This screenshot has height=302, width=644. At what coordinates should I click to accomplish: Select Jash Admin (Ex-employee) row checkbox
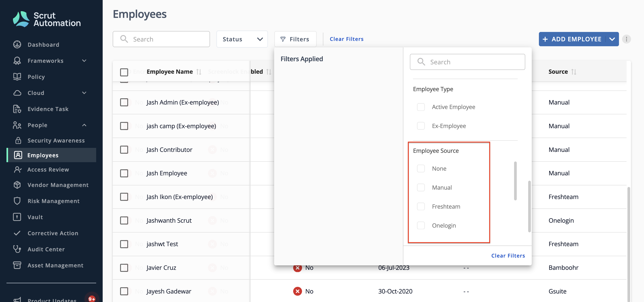point(124,102)
